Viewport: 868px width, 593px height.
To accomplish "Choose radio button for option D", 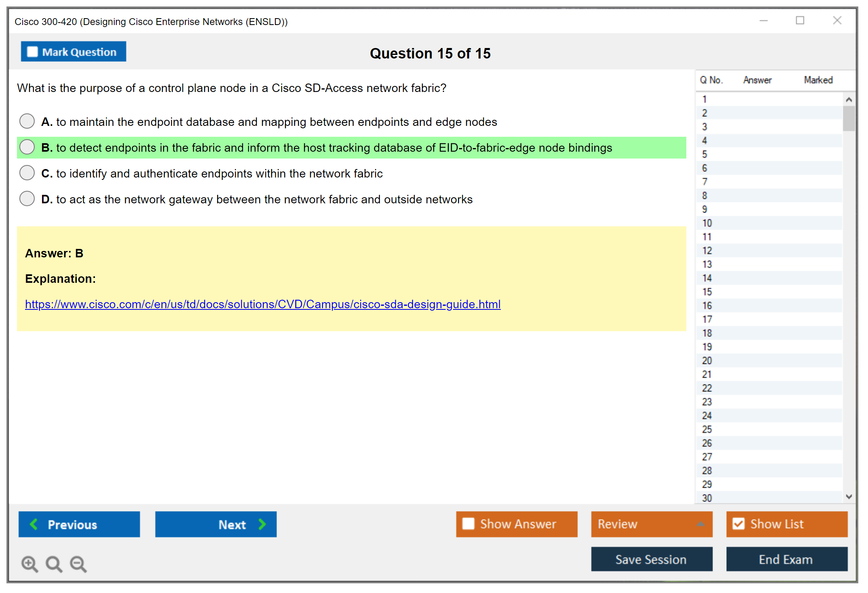I will [x=27, y=198].
